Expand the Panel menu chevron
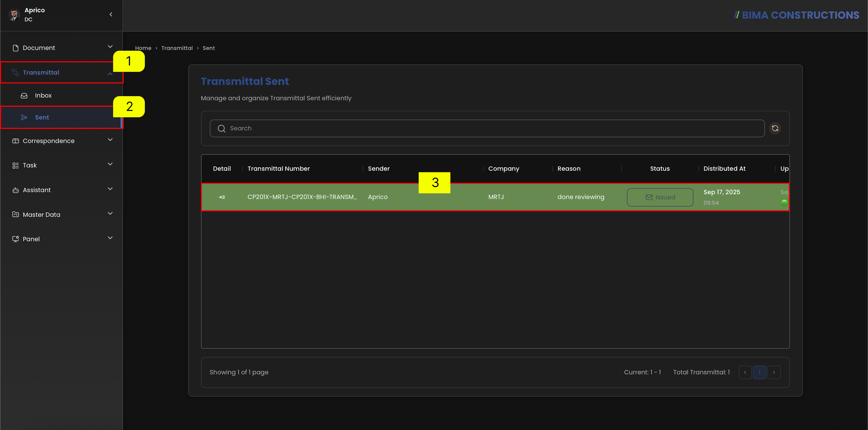This screenshot has height=430, width=868. (110, 238)
